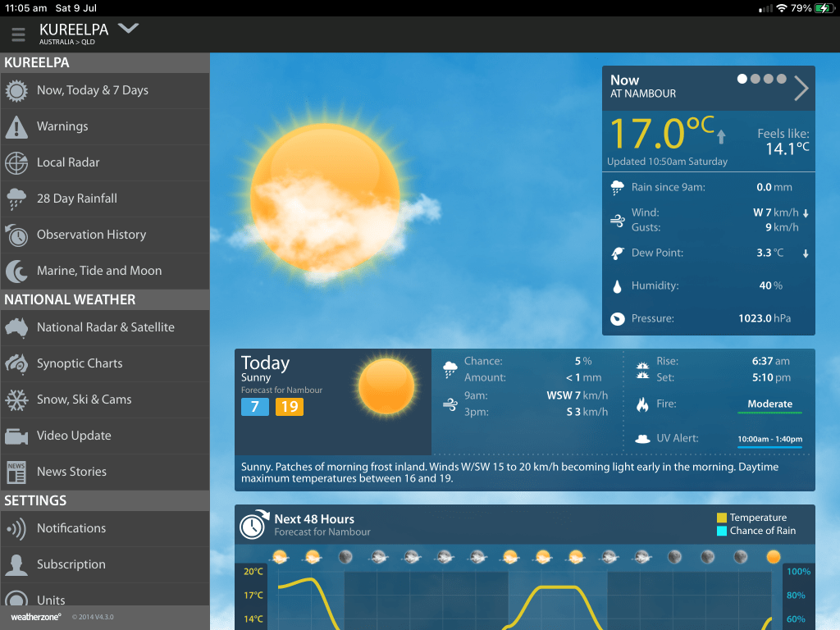
Task: Tap the Local Radar icon
Action: point(16,162)
